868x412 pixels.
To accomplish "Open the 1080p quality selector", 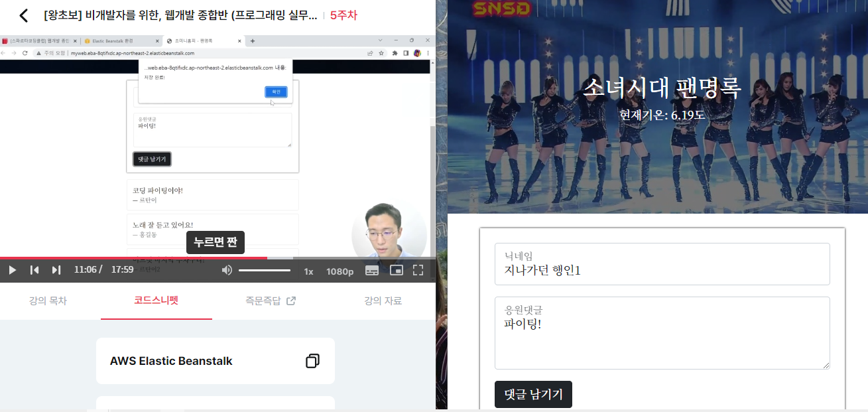I will click(340, 271).
